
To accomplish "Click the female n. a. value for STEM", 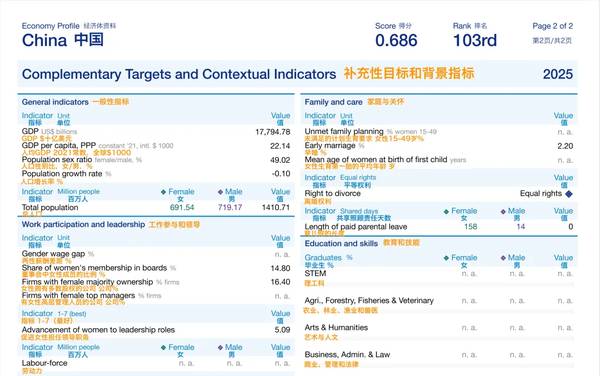I will pos(469,274).
